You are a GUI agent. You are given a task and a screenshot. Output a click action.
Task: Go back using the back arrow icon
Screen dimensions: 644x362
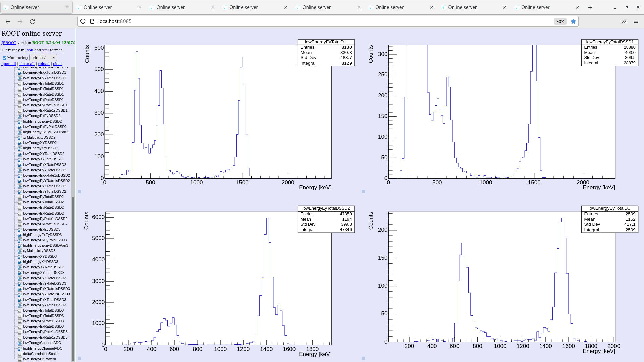(8, 21)
